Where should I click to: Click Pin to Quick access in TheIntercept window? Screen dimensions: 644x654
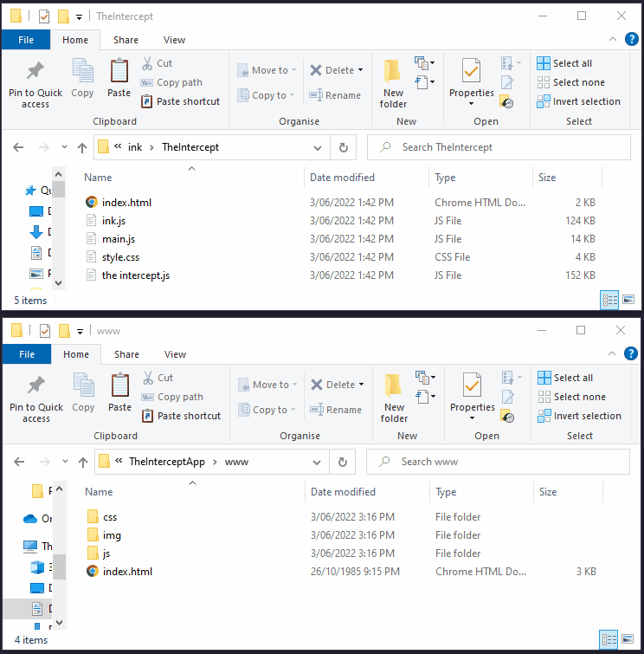tap(35, 85)
